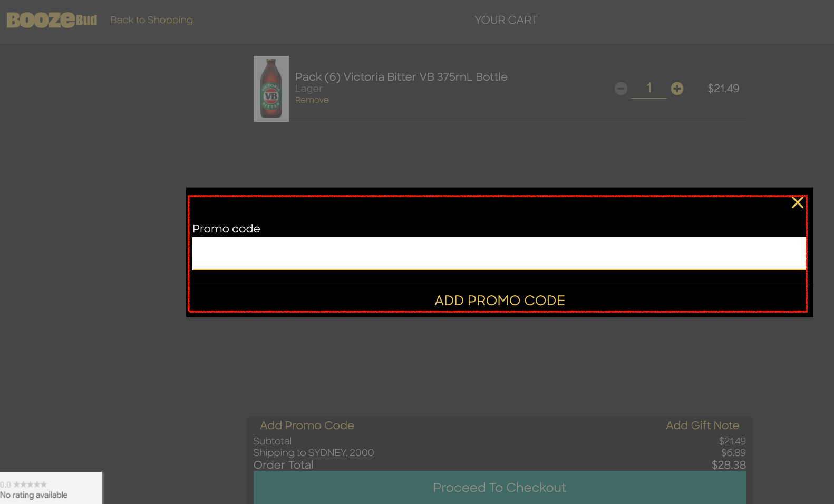Select the $21.49 item price

coord(723,89)
